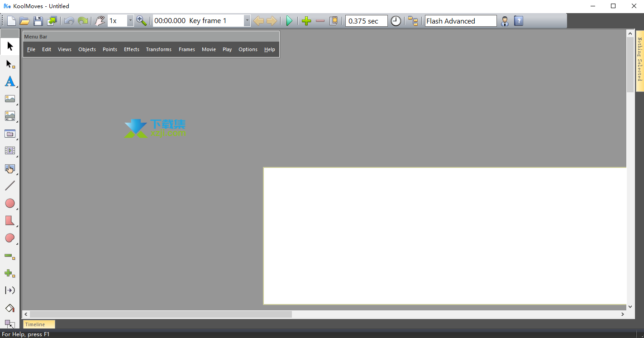Click the 0.375 sec duration field

coord(366,21)
